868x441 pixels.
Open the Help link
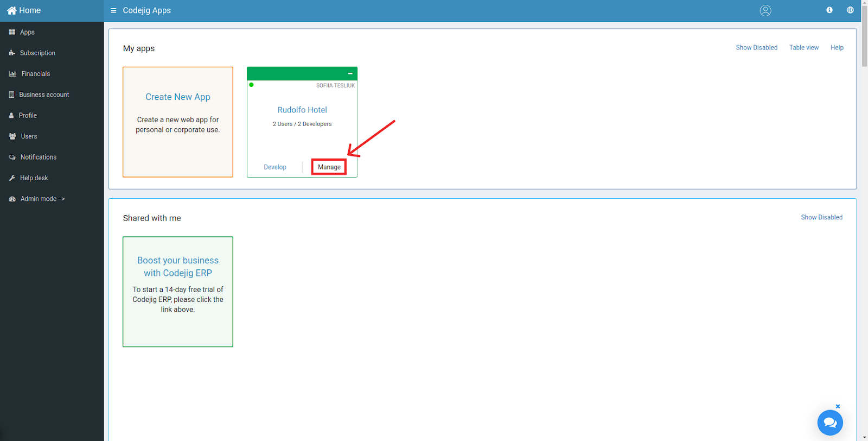tap(837, 48)
